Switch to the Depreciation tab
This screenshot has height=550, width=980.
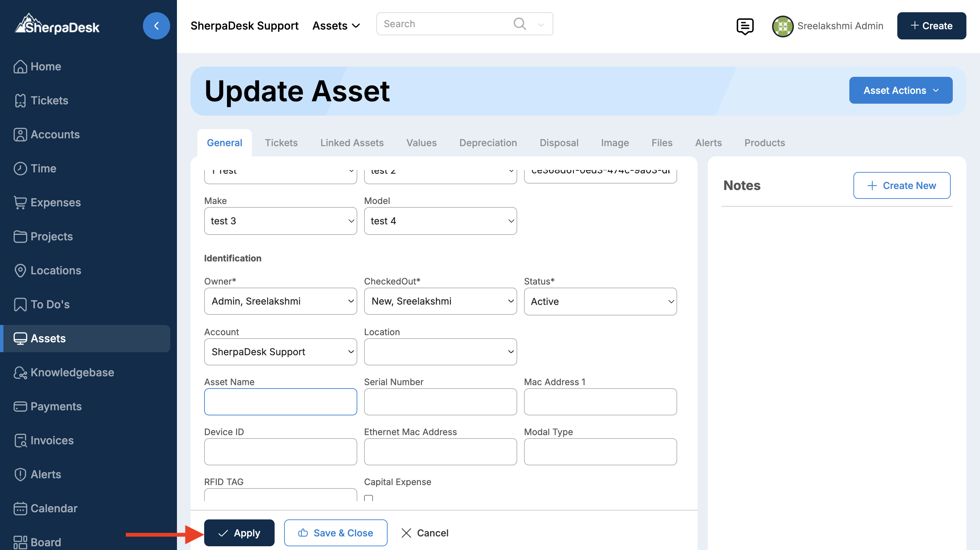pos(488,142)
